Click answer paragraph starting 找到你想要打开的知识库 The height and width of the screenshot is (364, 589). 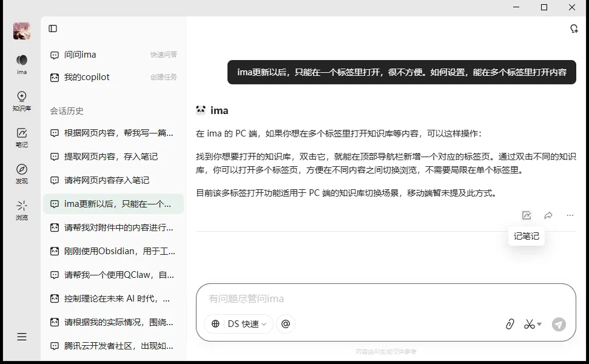[x=386, y=163]
